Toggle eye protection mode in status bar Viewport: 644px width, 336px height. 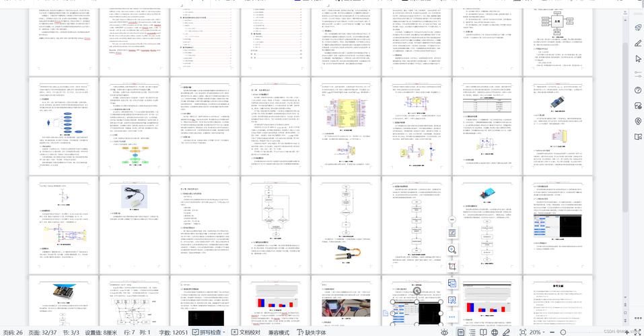444,332
